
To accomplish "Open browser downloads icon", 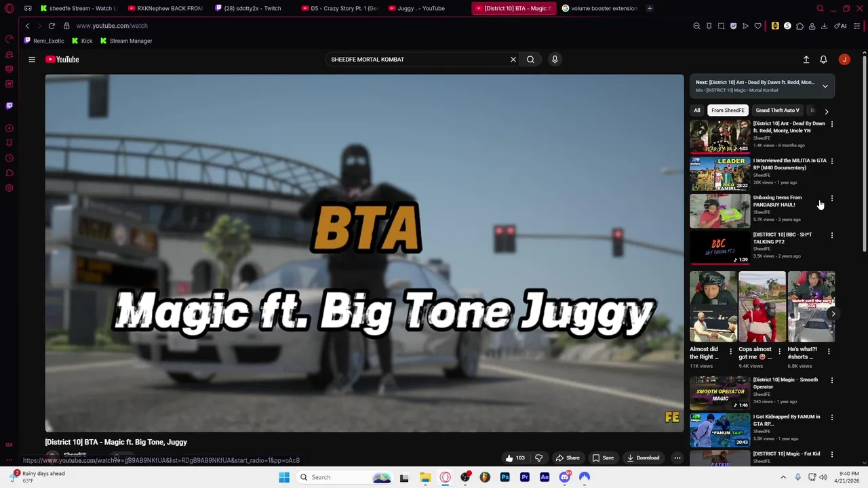I will pos(824,26).
